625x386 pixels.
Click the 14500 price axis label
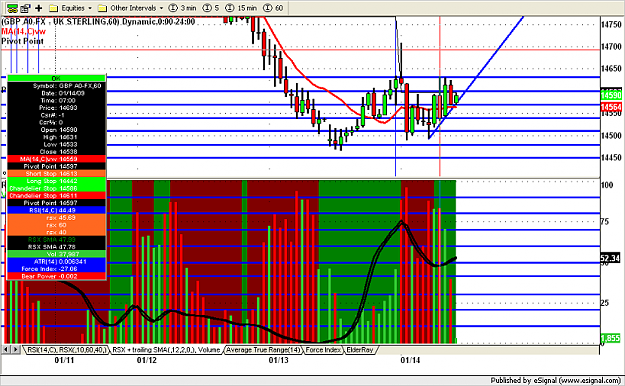point(611,136)
